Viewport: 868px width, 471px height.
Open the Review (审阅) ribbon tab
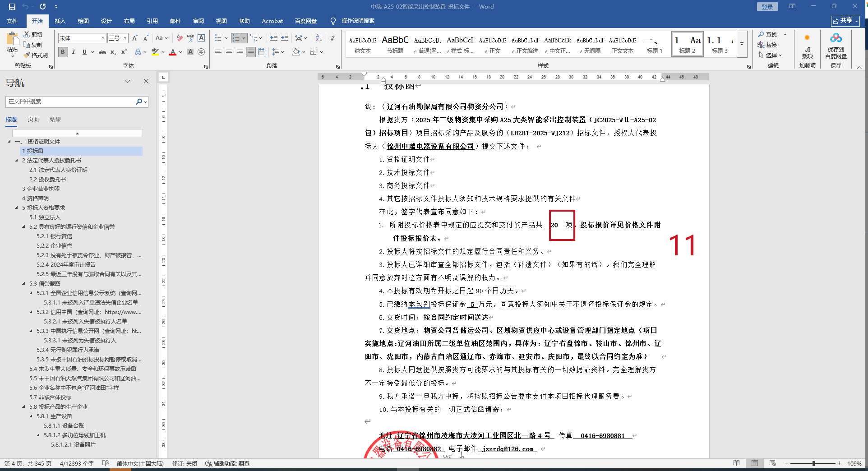(x=199, y=21)
